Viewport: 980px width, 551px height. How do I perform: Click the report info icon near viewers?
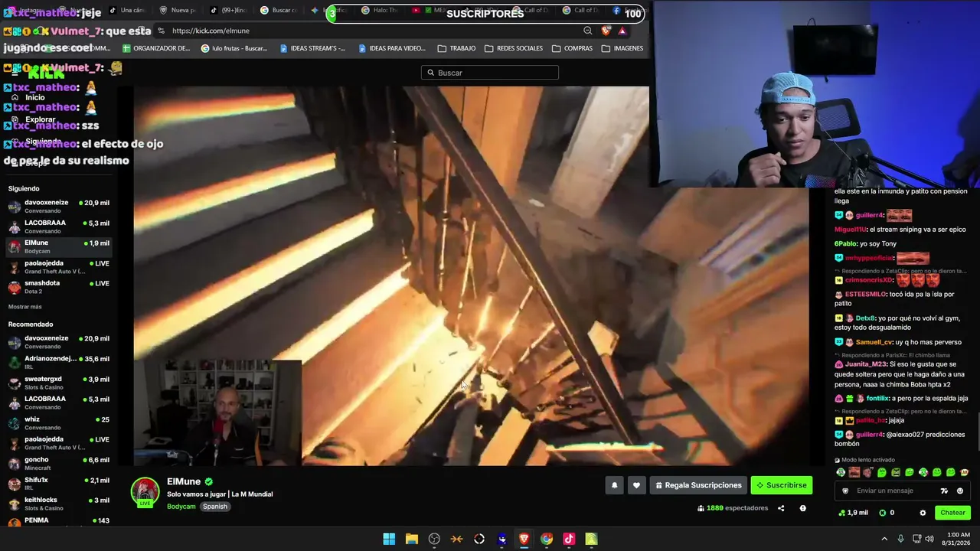(x=802, y=508)
